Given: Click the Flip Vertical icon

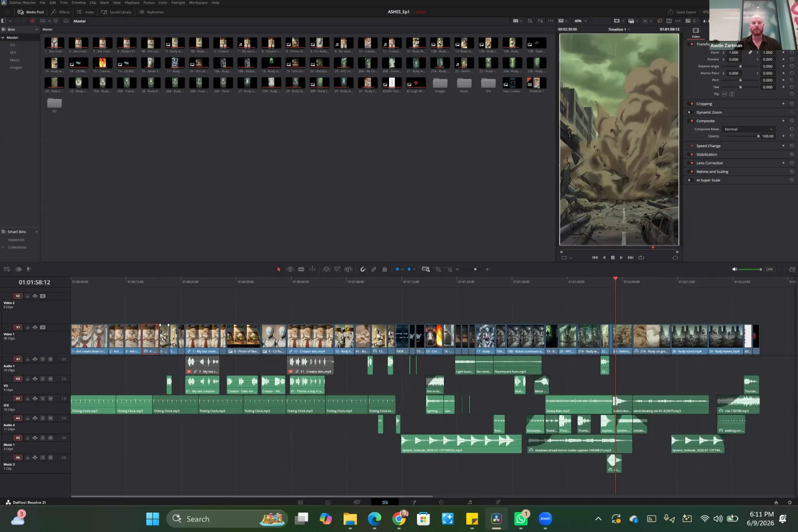Looking at the screenshot, I should pyautogui.click(x=732, y=94).
